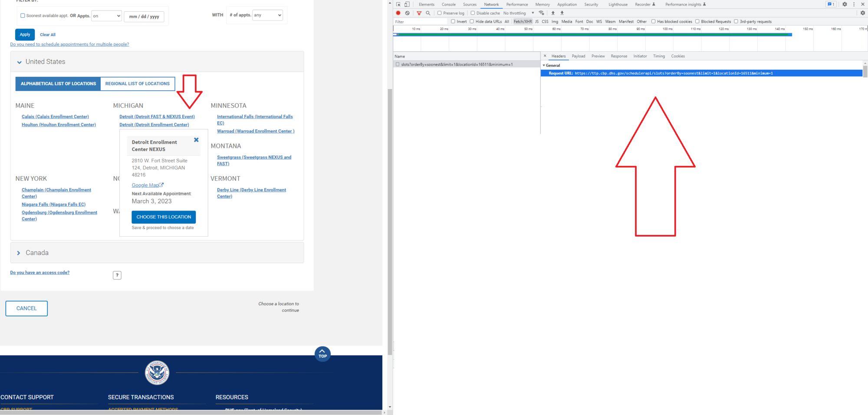Click the inspect element picker icon

point(398,4)
